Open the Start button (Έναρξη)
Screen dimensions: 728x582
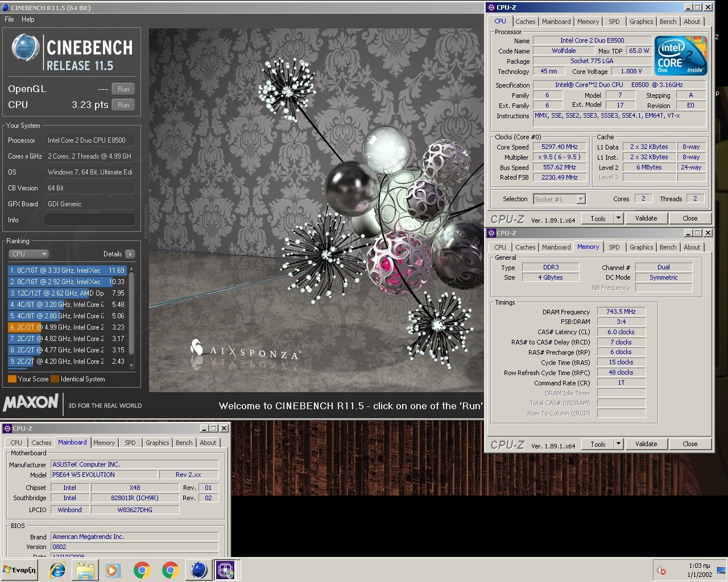[19, 570]
